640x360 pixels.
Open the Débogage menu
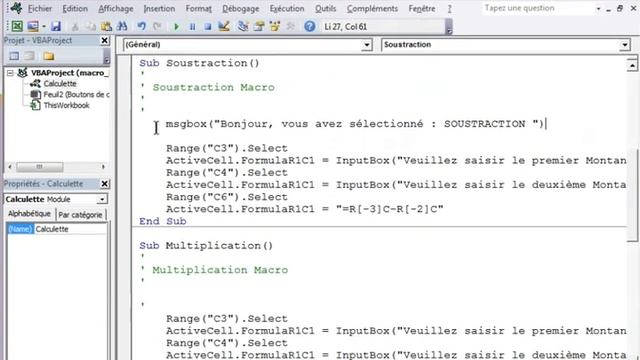click(241, 8)
